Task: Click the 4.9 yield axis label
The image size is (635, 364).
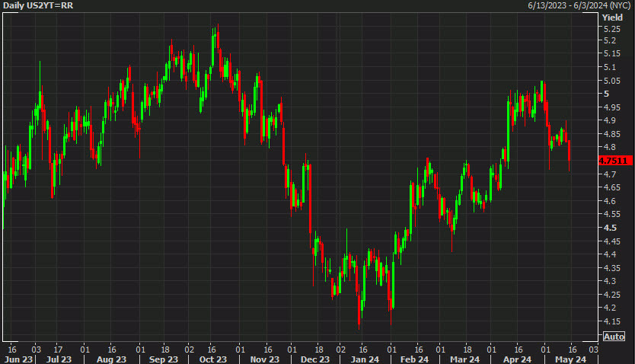Action: point(609,120)
